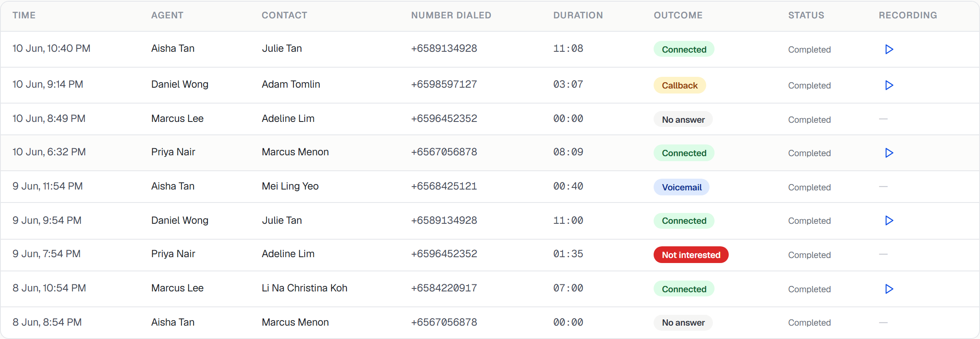Screen dimensions: 980x339
Task: Click agent Aisha Tan in 8:54 PM row
Action: pyautogui.click(x=173, y=322)
